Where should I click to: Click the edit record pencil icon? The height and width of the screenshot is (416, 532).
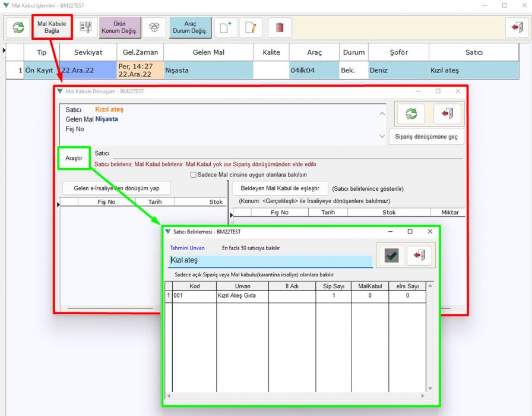(x=251, y=27)
